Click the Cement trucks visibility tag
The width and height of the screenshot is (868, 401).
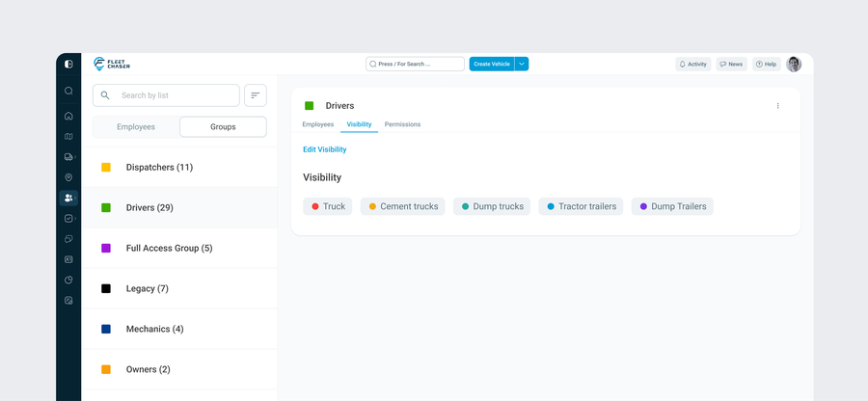pyautogui.click(x=402, y=206)
